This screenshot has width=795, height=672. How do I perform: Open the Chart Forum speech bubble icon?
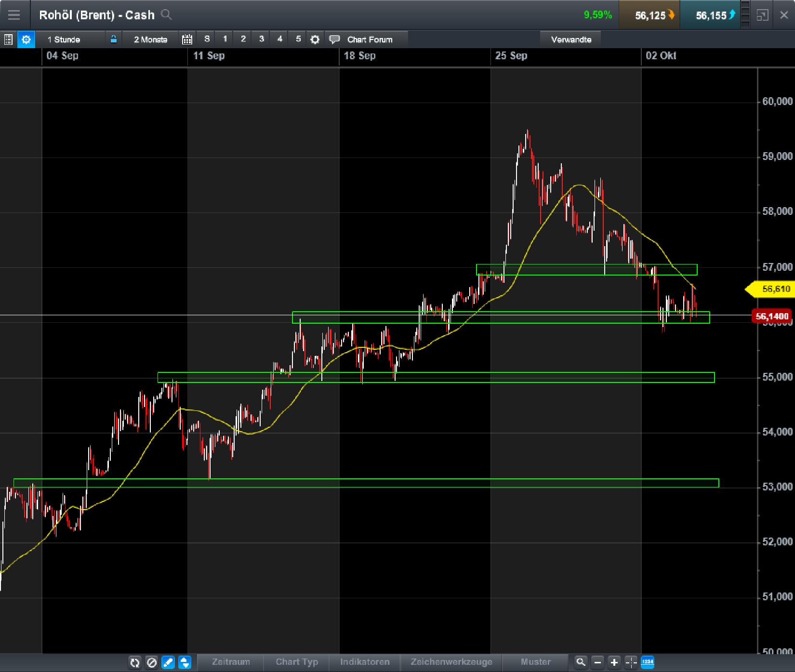(334, 40)
